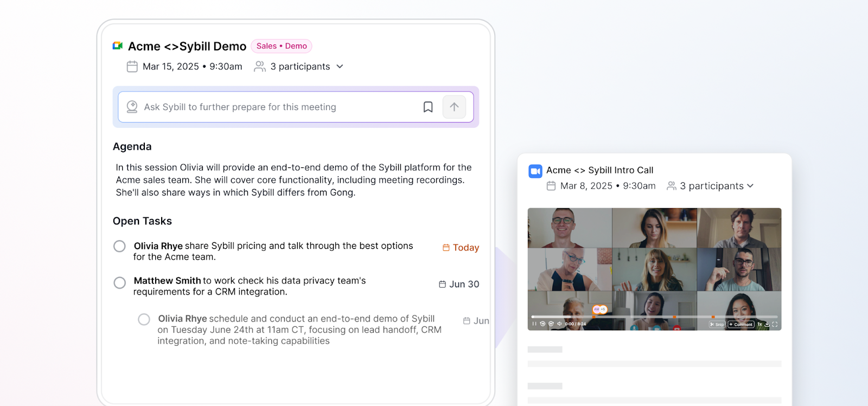Change the 1x playback speed
This screenshot has width=868, height=406.
(759, 325)
